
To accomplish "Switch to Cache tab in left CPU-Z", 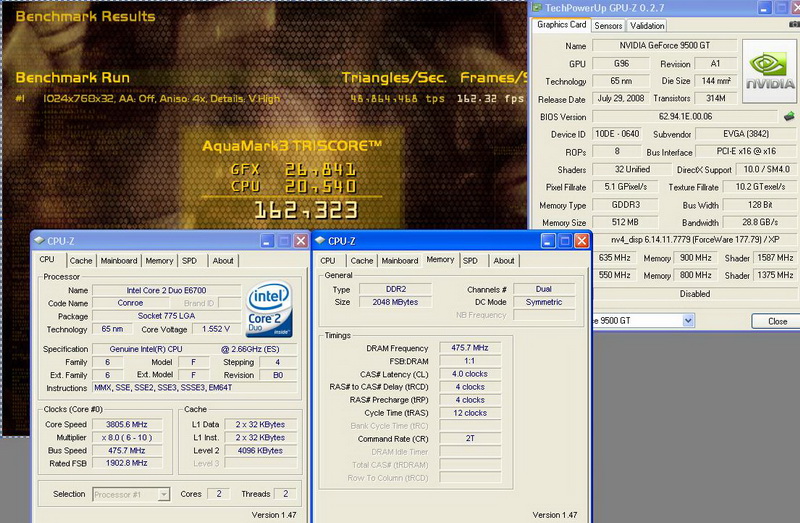I will click(81, 261).
